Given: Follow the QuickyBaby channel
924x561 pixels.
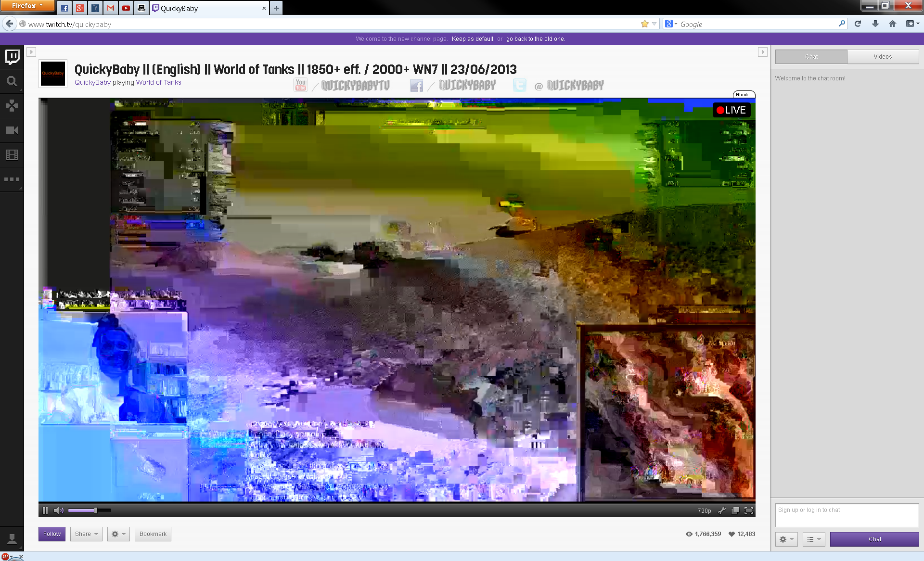Looking at the screenshot, I should point(52,534).
